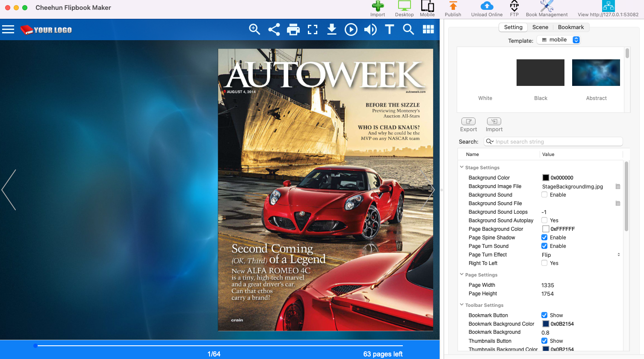Click Page Height value 1754
This screenshot has height=359, width=644.
click(x=548, y=294)
